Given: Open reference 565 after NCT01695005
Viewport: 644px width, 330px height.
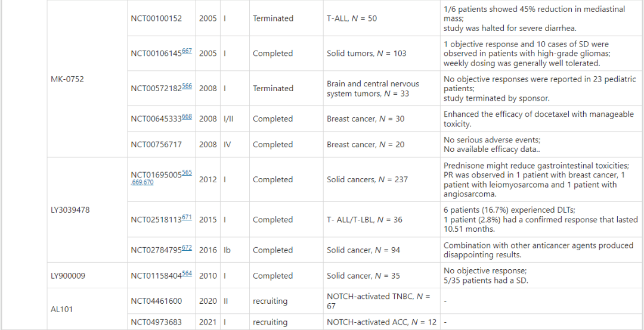Looking at the screenshot, I should tap(187, 173).
